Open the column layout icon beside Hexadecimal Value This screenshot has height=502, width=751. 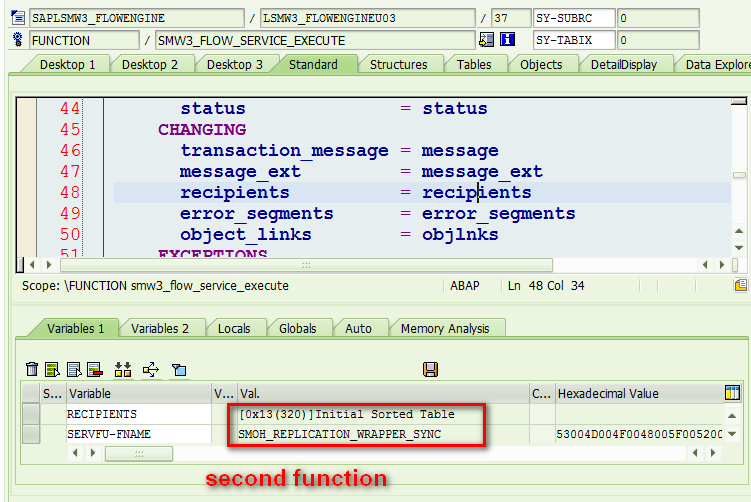[x=732, y=393]
